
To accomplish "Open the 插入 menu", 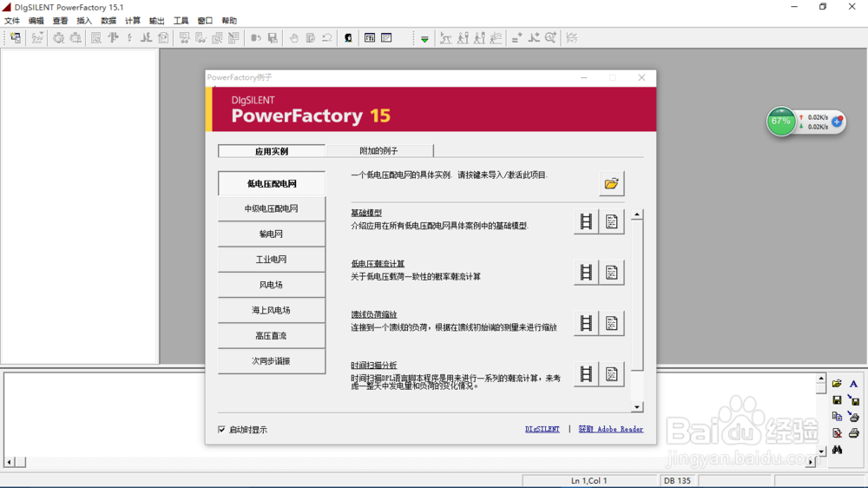I will pos(84,21).
